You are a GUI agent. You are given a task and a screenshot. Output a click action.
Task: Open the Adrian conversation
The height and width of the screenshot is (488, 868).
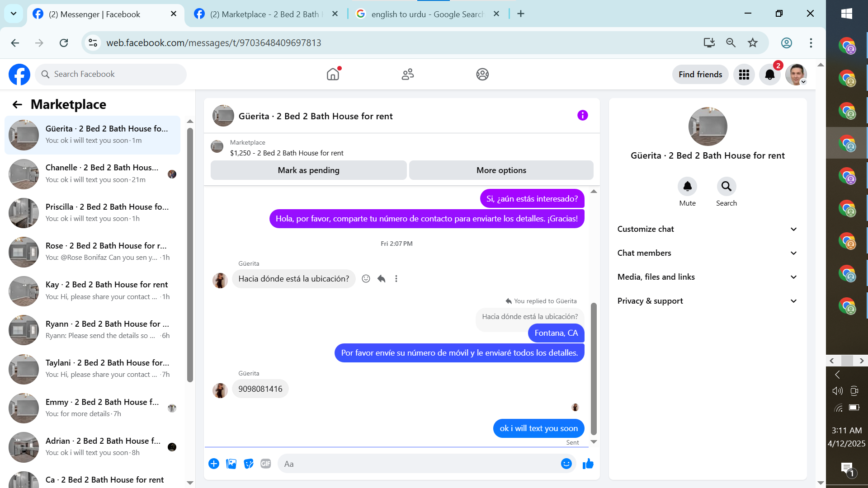[x=93, y=447]
